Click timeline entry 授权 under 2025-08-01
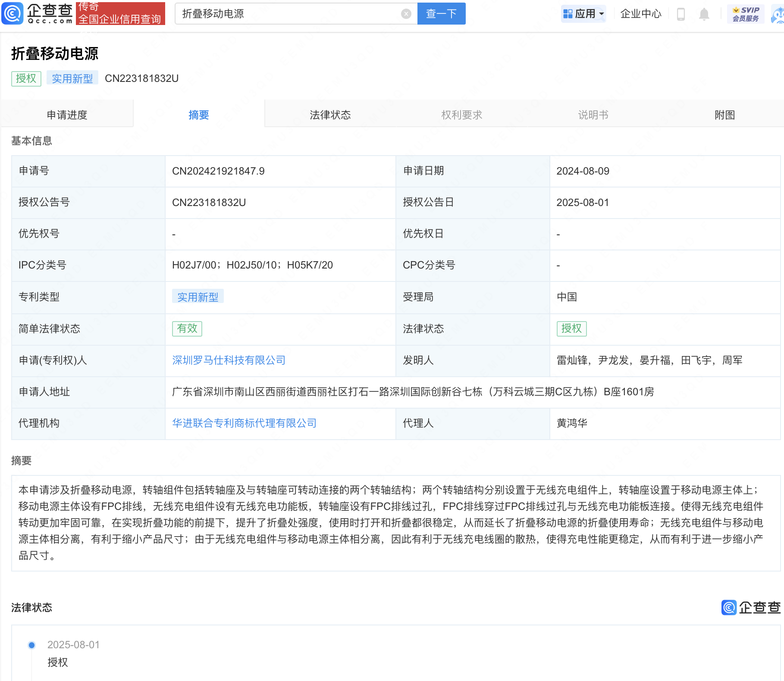Image resolution: width=784 pixels, height=681 pixels. 57,662
